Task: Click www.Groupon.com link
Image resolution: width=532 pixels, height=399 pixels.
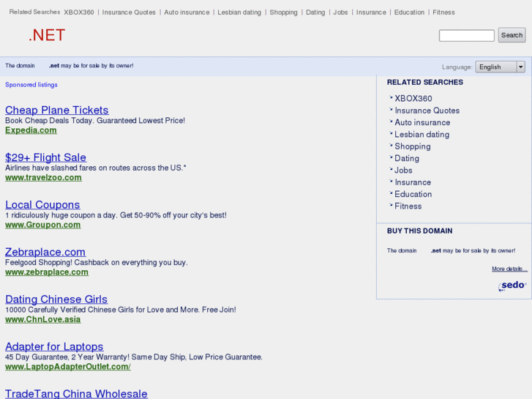Action: [x=42, y=225]
